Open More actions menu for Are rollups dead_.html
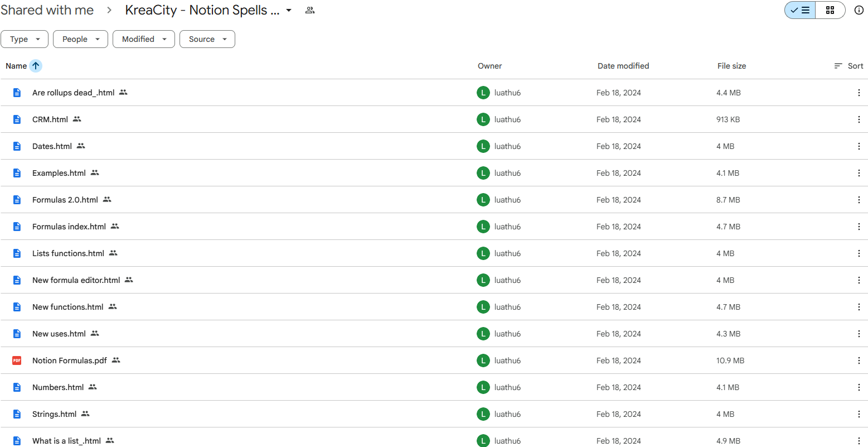 coord(859,93)
